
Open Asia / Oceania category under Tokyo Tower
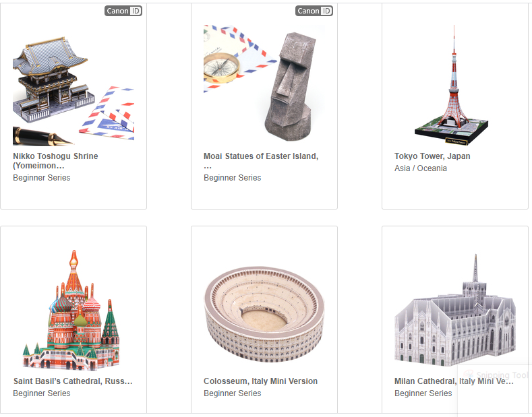click(x=420, y=168)
